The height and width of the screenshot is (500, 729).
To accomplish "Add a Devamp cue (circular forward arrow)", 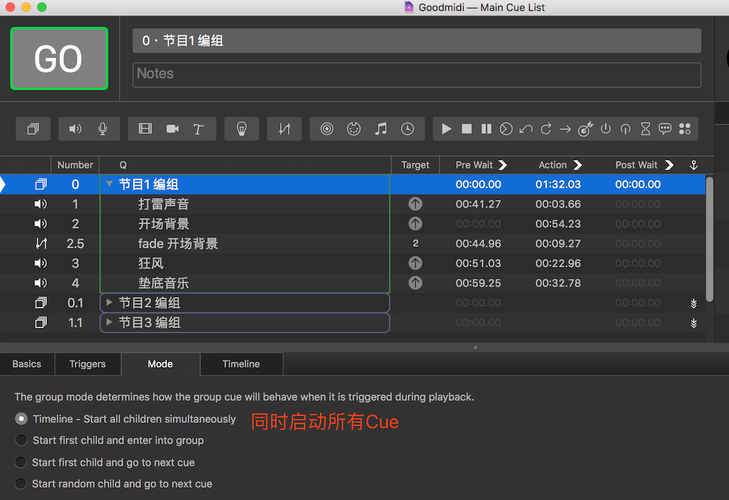I will (x=546, y=129).
